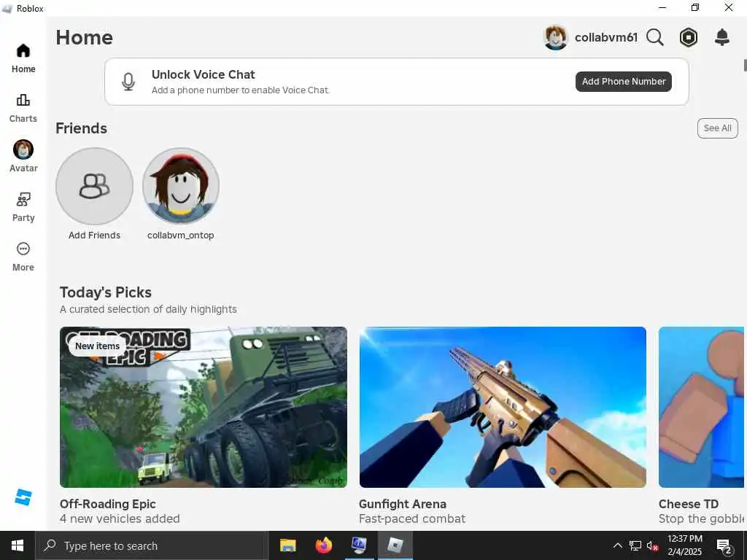Restore down the Roblox window

pyautogui.click(x=695, y=7)
